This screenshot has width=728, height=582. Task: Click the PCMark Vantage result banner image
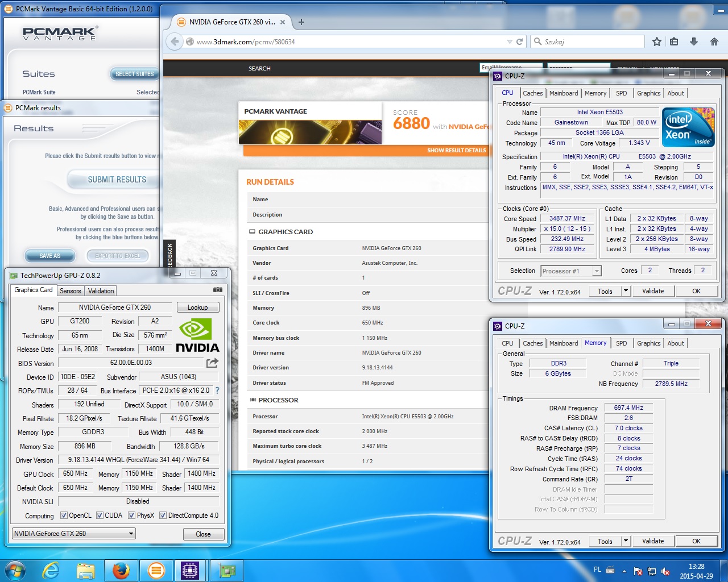click(310, 132)
